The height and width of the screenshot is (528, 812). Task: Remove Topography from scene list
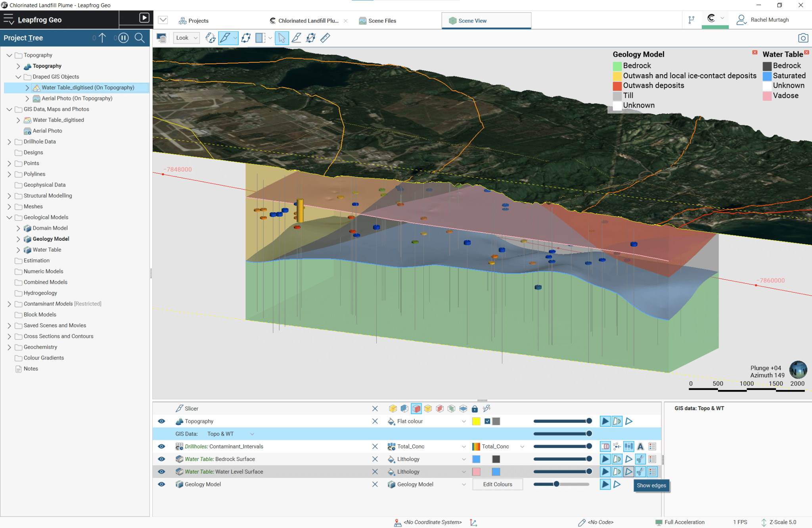click(375, 421)
